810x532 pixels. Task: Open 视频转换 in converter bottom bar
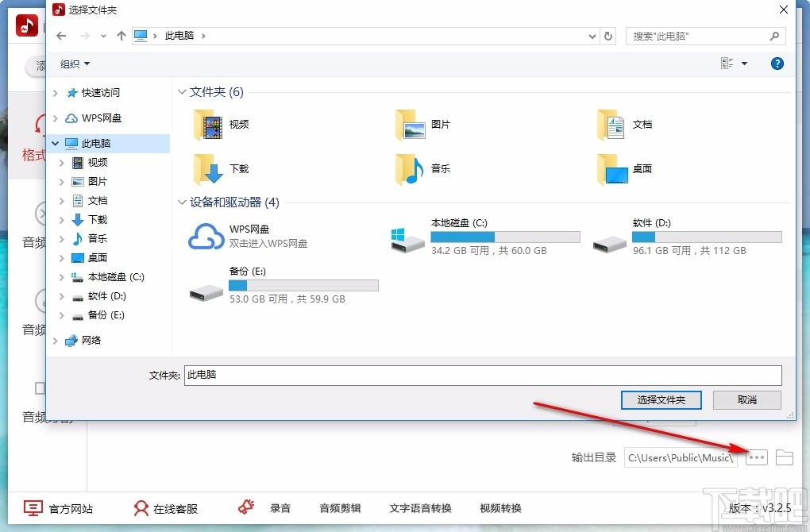tap(500, 507)
